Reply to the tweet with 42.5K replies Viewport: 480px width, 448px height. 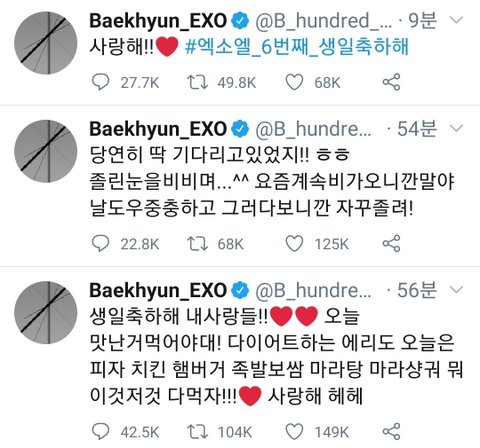tap(100, 431)
